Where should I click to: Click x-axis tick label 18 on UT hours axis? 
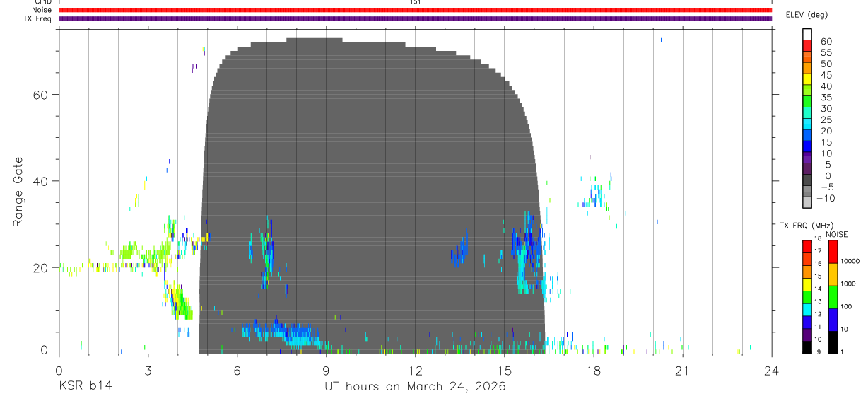point(593,371)
